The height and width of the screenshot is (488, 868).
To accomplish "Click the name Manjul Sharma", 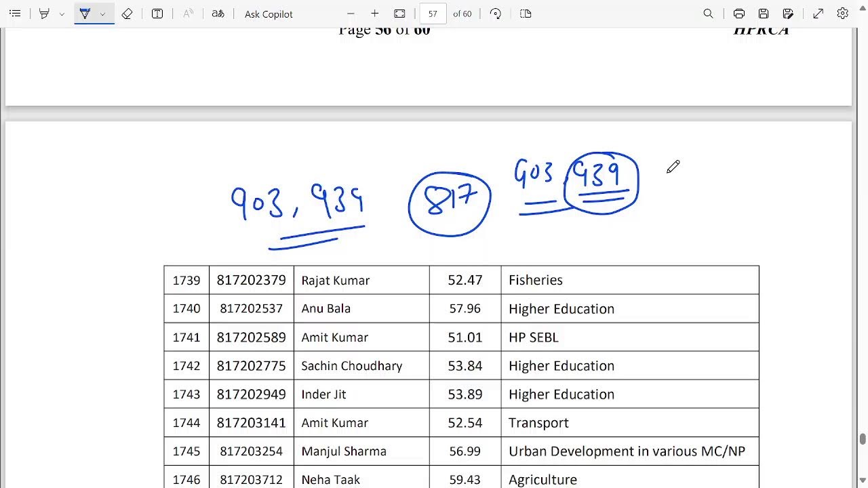I will [344, 451].
